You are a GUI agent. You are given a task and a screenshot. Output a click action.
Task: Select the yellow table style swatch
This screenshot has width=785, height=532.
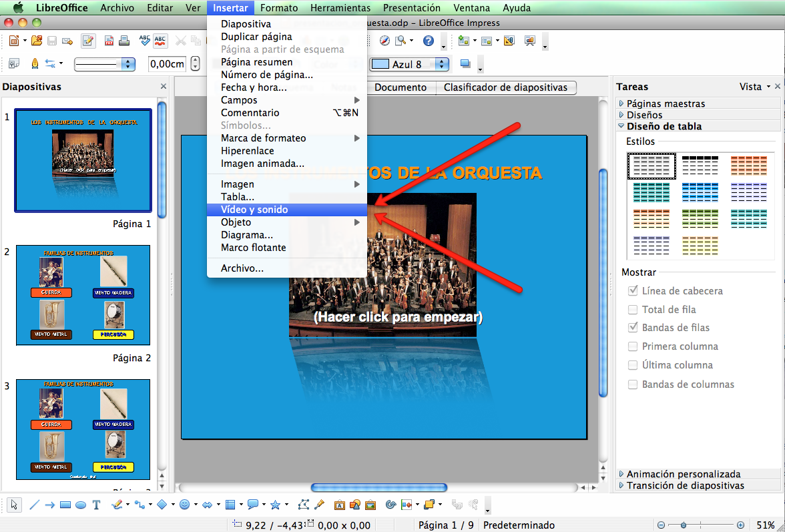click(700, 245)
